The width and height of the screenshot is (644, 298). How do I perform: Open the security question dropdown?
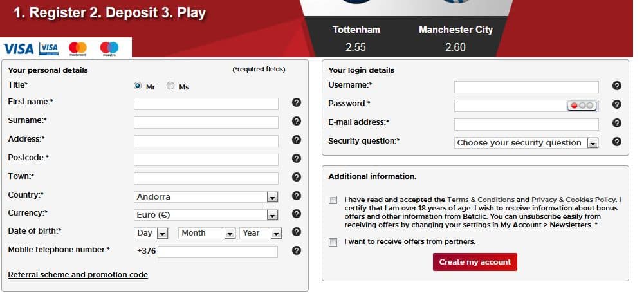526,143
